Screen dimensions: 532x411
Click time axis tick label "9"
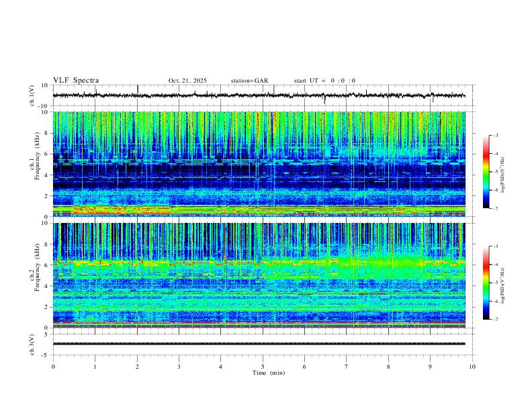coord(430,367)
